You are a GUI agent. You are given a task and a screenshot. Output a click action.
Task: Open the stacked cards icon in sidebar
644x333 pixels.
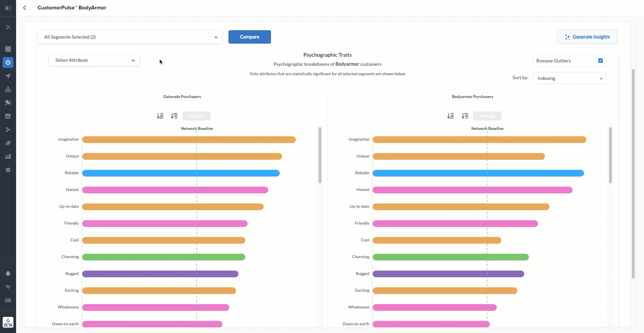(8, 143)
